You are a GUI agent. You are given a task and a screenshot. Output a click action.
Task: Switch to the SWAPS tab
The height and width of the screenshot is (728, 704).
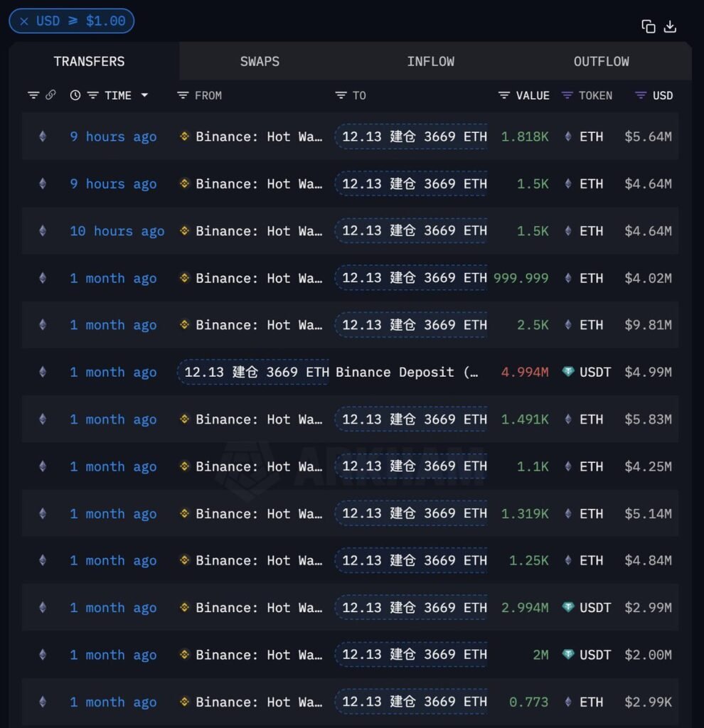coord(260,62)
